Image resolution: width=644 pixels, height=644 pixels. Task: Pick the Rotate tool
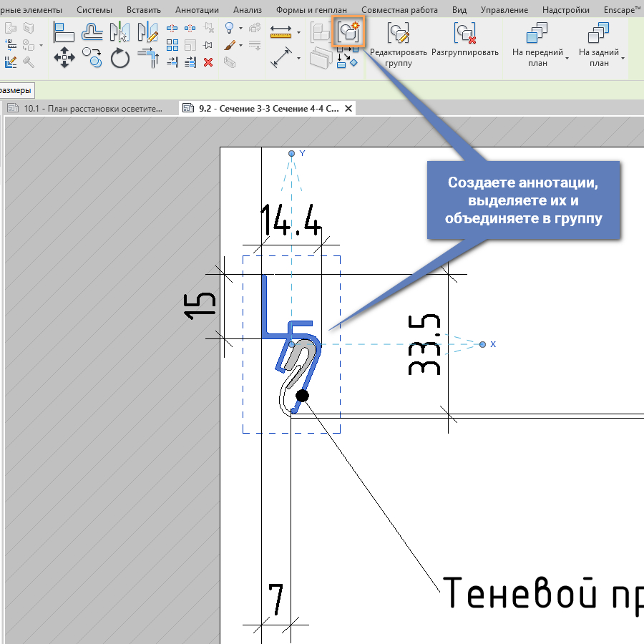(x=119, y=58)
